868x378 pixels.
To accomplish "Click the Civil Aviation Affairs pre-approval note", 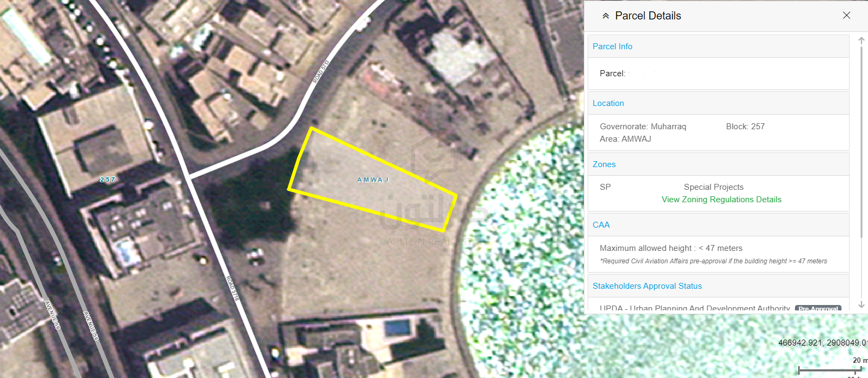I will tap(713, 261).
